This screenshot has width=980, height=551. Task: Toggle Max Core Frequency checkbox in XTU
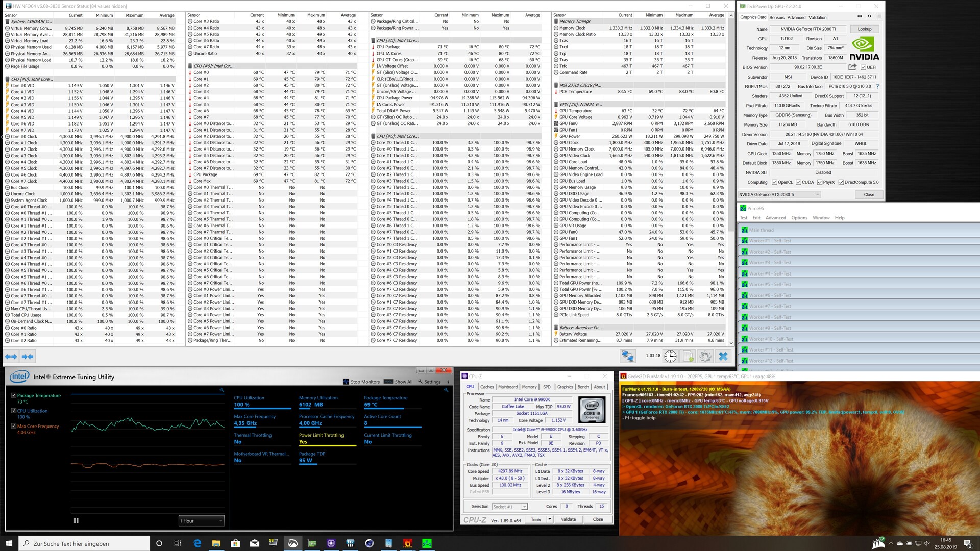click(x=14, y=426)
